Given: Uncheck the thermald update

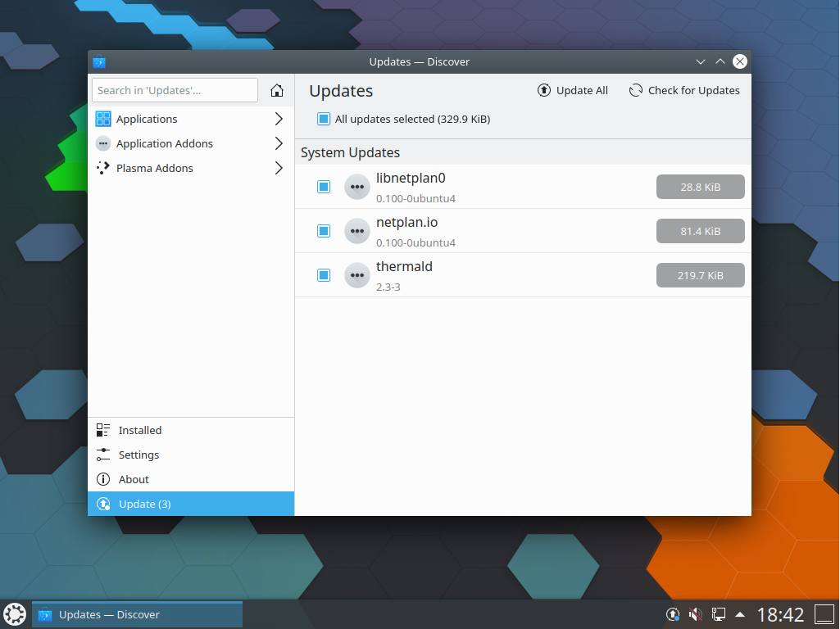Looking at the screenshot, I should (324, 275).
